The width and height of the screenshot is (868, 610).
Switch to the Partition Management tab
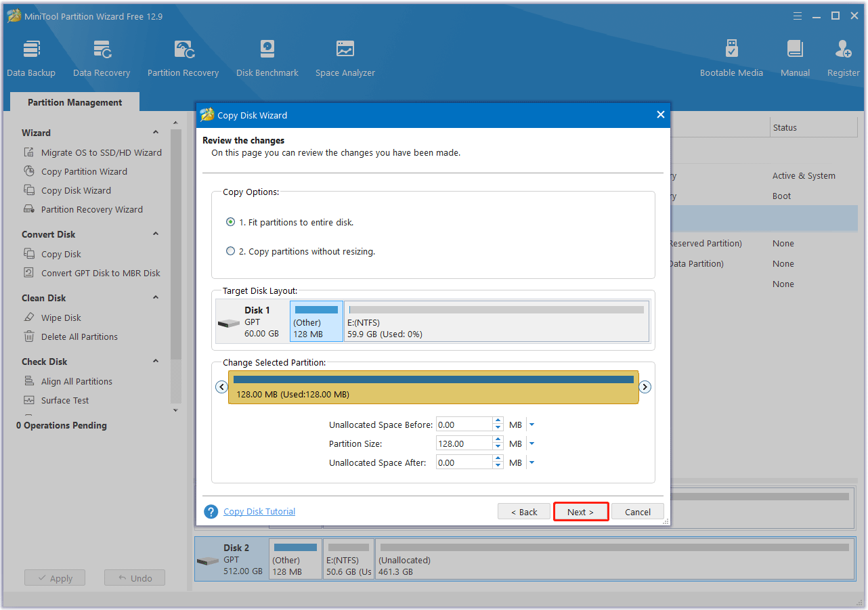pyautogui.click(x=74, y=102)
